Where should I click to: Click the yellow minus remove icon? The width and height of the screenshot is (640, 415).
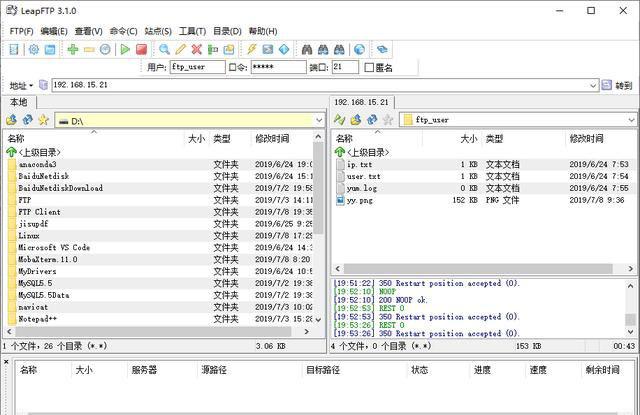89,50
